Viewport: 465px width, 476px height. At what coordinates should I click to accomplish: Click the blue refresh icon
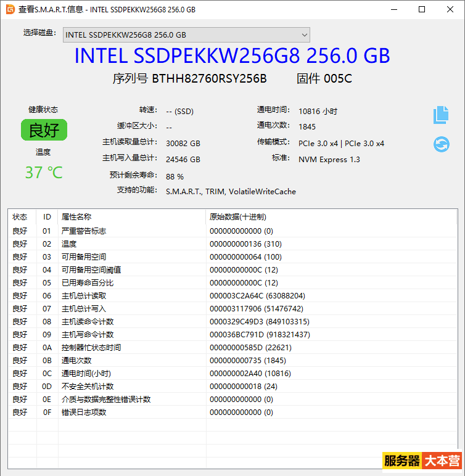pos(441,144)
